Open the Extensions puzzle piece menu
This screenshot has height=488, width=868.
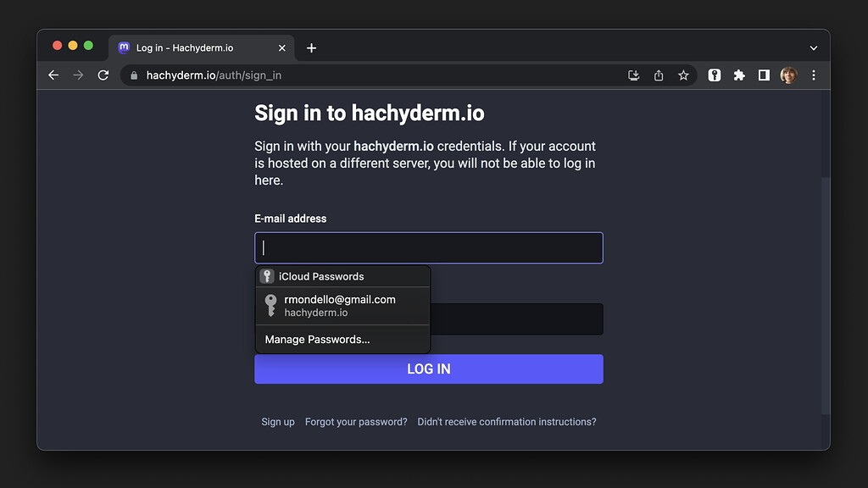click(x=739, y=75)
